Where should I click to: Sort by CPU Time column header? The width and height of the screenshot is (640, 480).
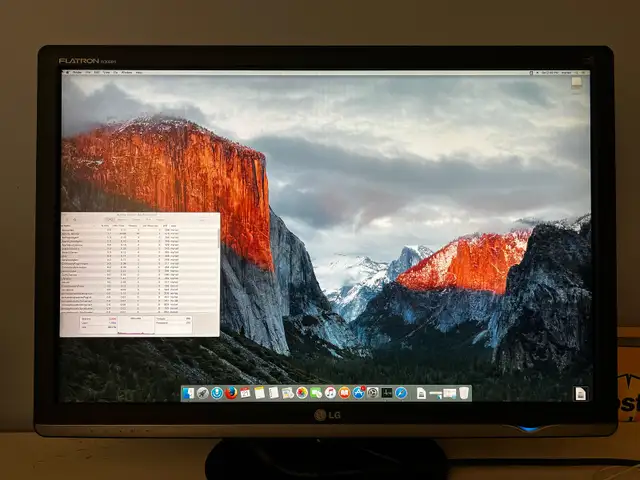click(118, 226)
